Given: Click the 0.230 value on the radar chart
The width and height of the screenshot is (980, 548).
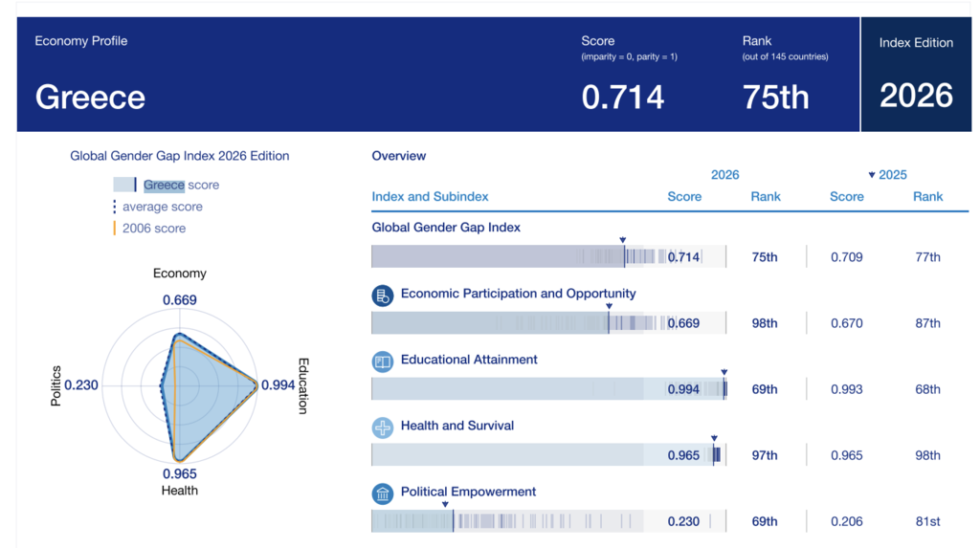Looking at the screenshot, I should [x=81, y=384].
